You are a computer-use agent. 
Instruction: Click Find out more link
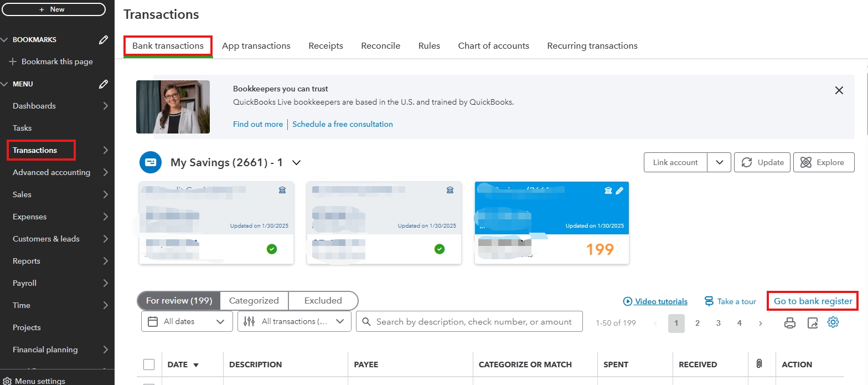(x=258, y=124)
